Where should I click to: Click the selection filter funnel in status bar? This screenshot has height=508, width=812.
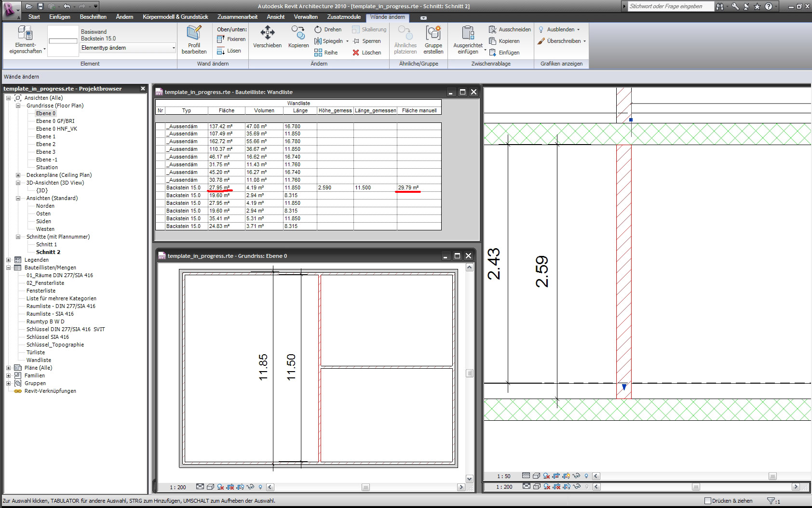tap(771, 501)
